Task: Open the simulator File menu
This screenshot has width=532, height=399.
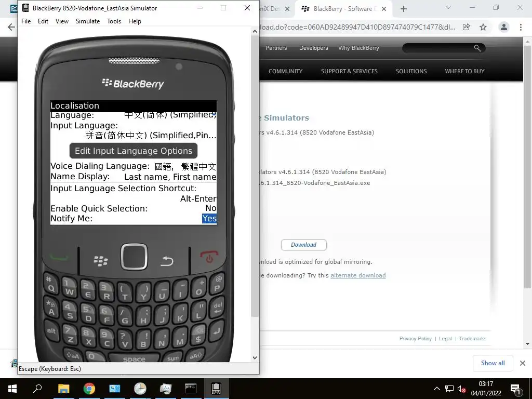Action: (x=26, y=21)
